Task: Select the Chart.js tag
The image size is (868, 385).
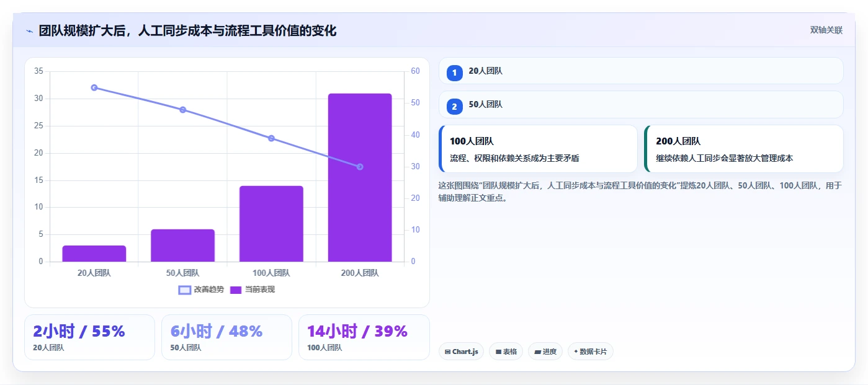Action: (461, 352)
